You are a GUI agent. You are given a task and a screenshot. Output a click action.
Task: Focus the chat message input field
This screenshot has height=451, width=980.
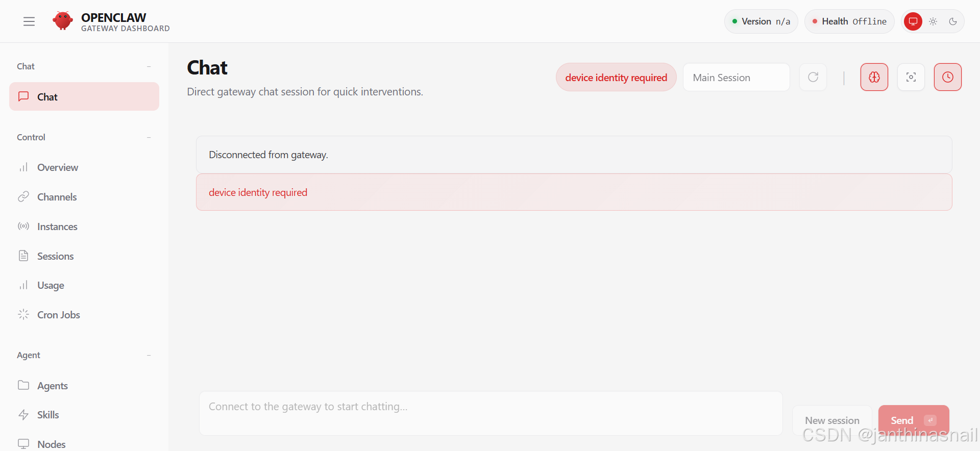click(491, 413)
